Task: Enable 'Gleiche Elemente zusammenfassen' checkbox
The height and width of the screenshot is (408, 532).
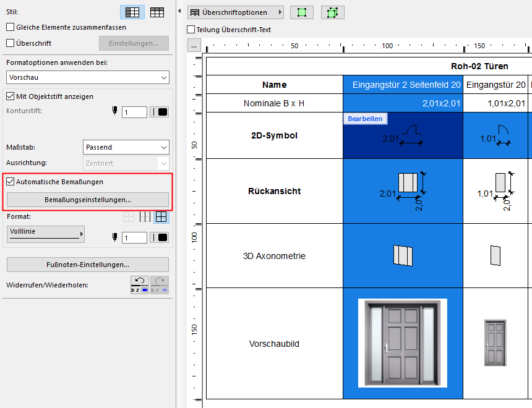Action: pos(10,27)
